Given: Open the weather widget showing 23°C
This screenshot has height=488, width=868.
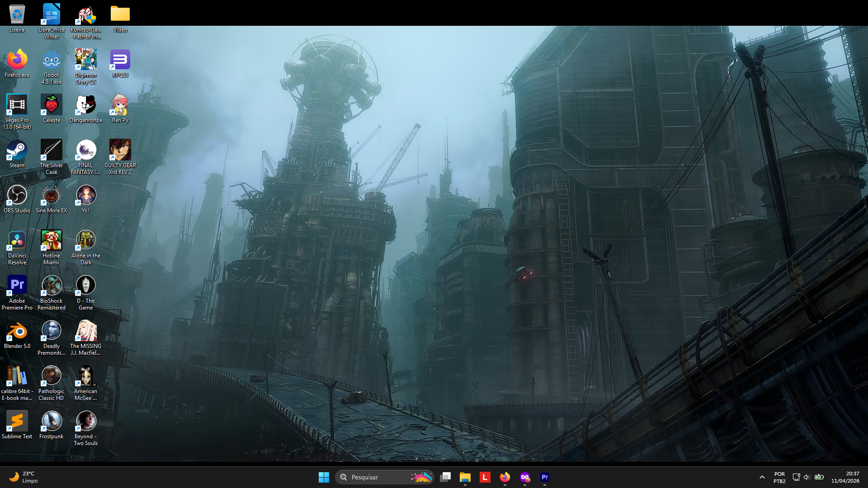Looking at the screenshot, I should click(x=24, y=477).
